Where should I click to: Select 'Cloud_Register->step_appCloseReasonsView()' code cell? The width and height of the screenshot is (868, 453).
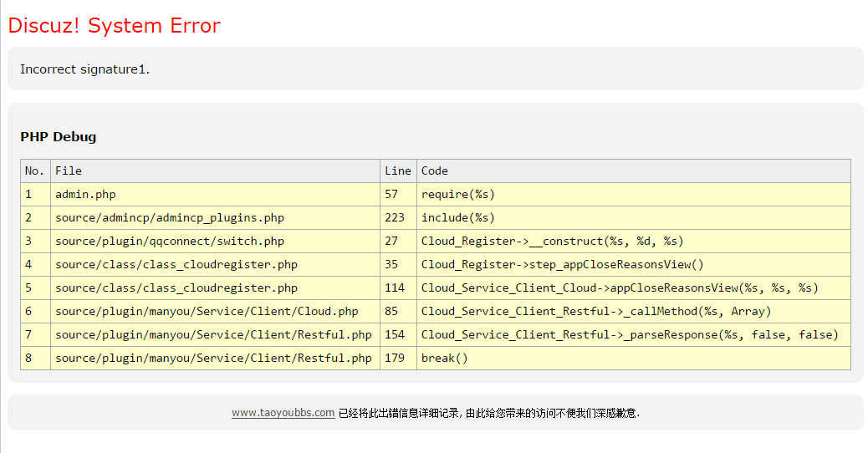pos(633,264)
